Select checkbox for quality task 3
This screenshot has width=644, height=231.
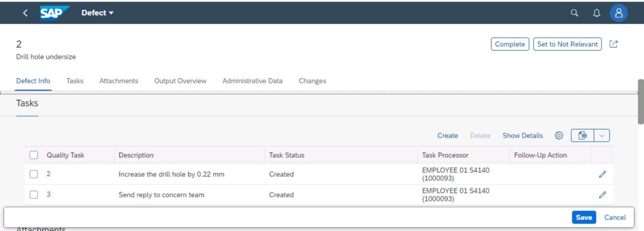pos(34,195)
